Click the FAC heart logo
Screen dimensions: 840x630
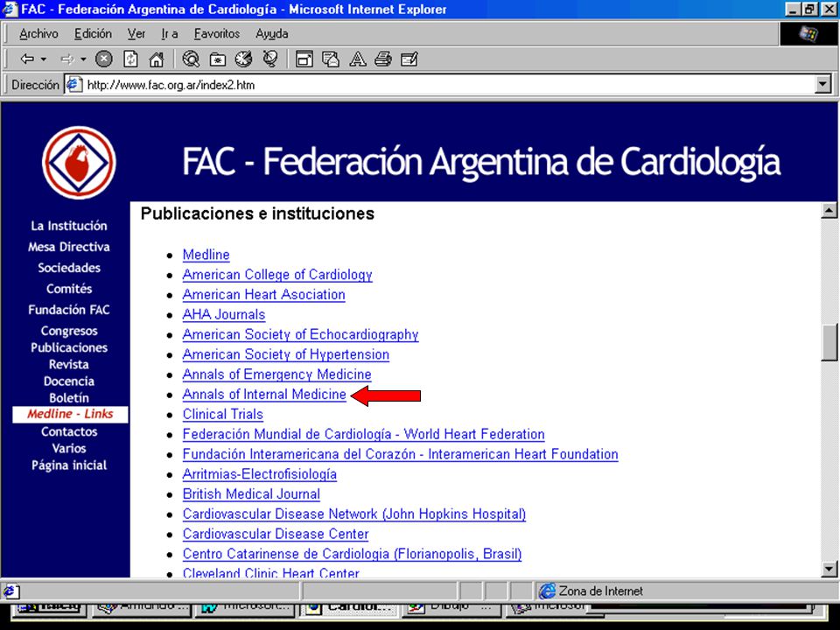79,163
